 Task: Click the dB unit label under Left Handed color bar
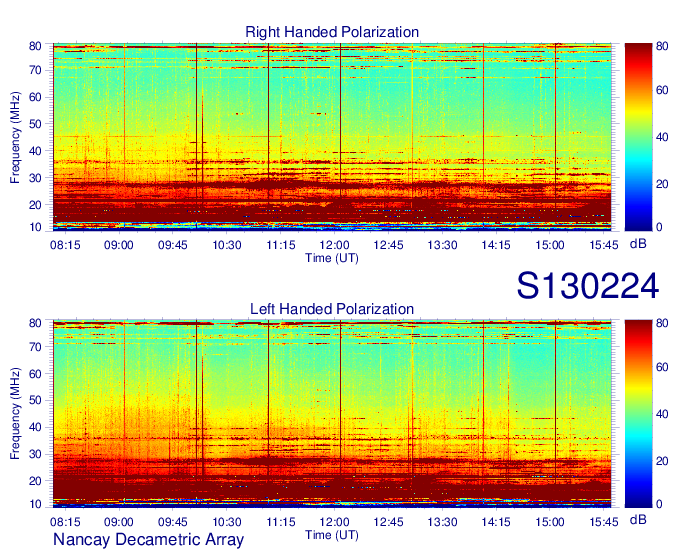[x=638, y=519]
